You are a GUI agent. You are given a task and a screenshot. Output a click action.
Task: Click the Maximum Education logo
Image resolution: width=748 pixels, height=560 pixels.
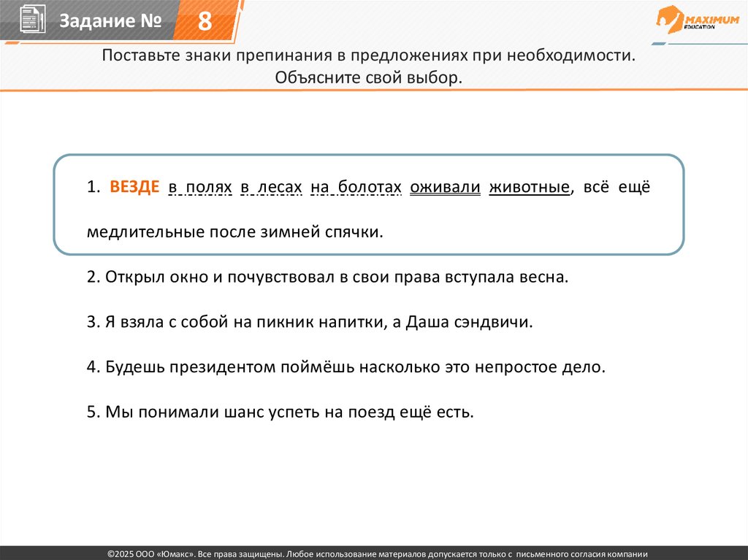[698, 20]
